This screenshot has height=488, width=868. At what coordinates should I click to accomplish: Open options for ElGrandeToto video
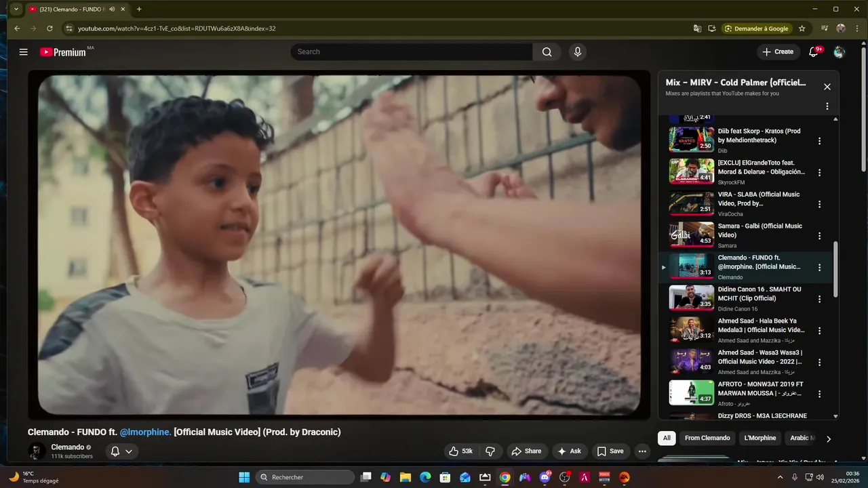[819, 173]
